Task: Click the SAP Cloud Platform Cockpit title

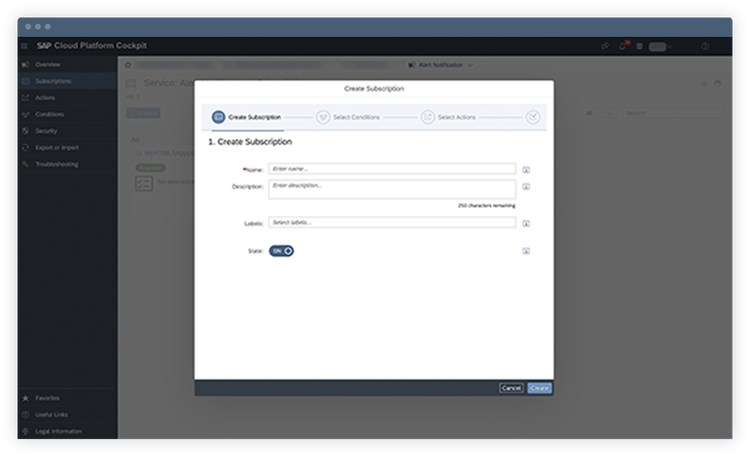Action: click(x=92, y=46)
